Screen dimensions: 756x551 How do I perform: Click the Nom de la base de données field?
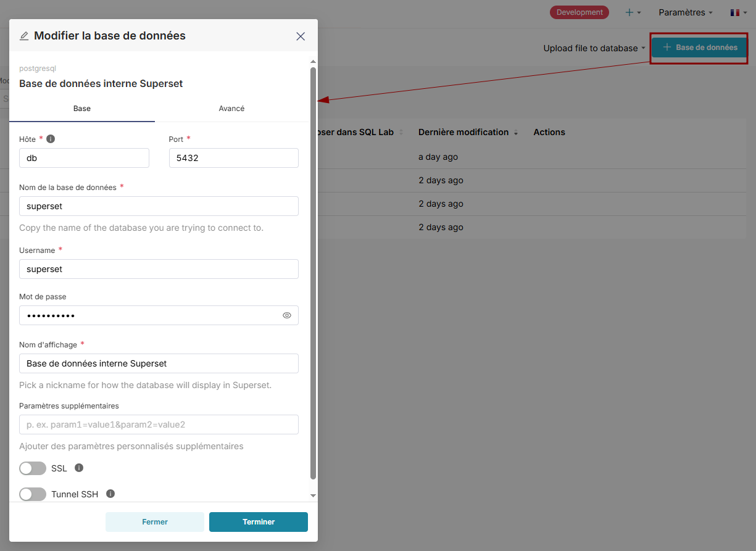(x=159, y=206)
